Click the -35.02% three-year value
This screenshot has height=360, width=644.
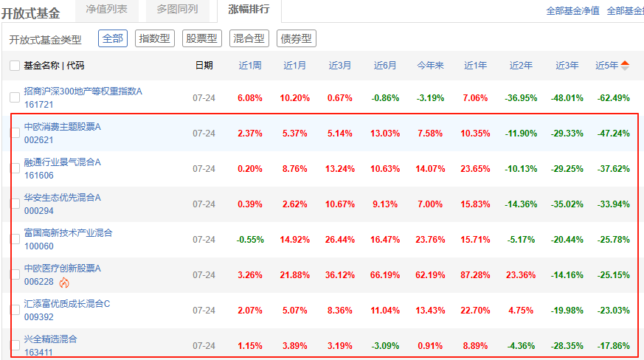tap(567, 204)
